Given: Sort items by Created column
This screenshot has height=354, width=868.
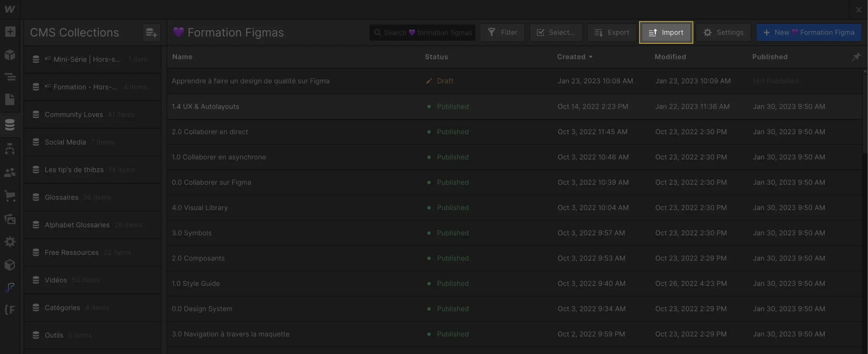Looking at the screenshot, I should point(575,57).
